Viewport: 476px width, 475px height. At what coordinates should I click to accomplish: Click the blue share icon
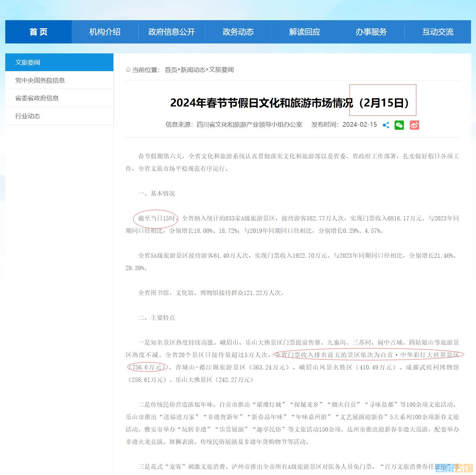[x=386, y=125]
